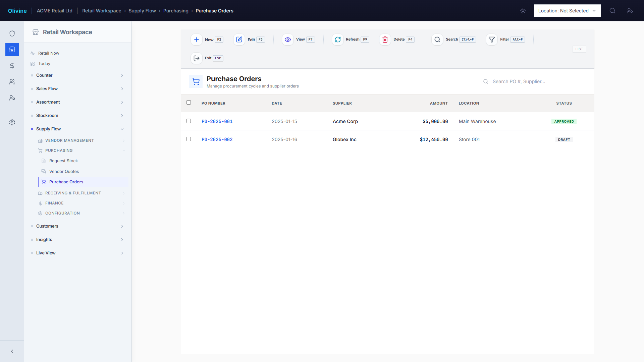Open the customers users icon in left rail
644x362 pixels.
pyautogui.click(x=12, y=82)
